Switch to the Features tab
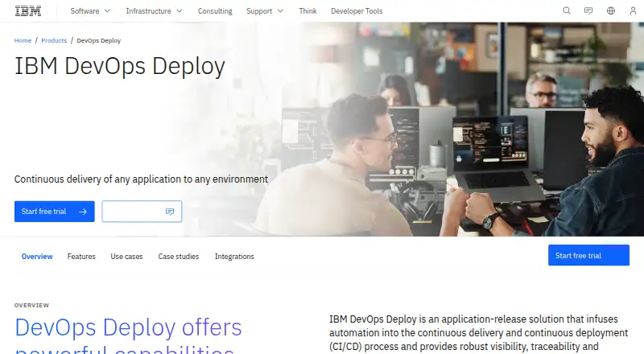 (81, 257)
